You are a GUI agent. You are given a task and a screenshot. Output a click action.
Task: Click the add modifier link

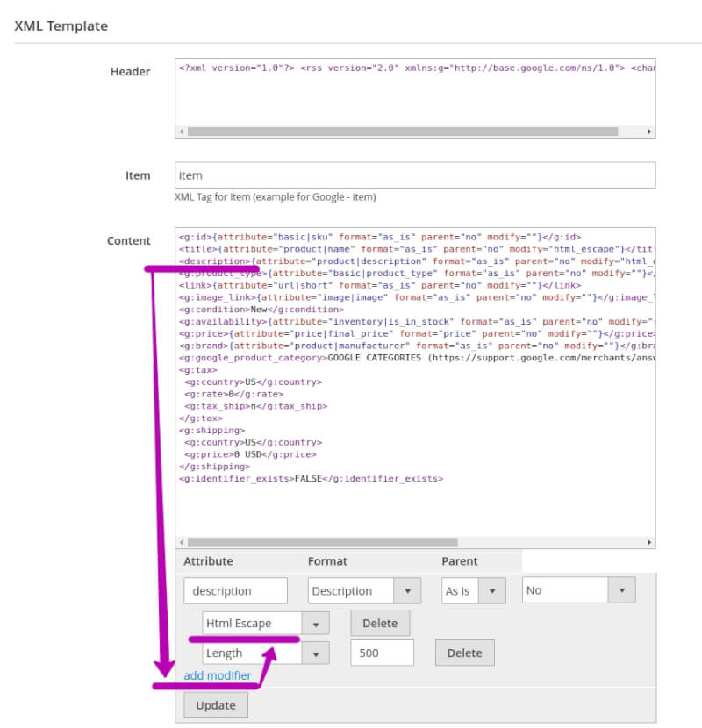coord(217,675)
